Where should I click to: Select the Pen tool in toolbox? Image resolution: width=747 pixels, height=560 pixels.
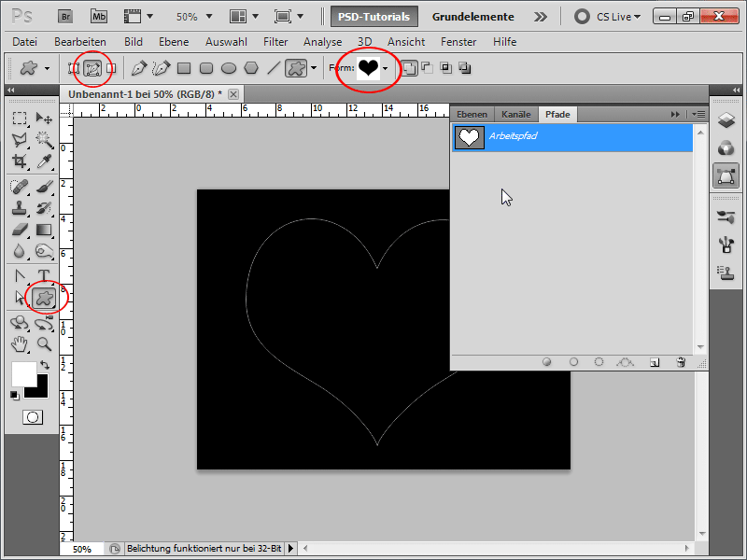coord(20,276)
